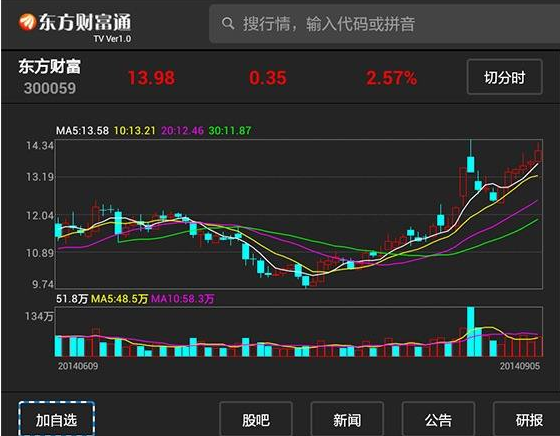Click the 东方财富通 app title text
The image size is (560, 436).
[85, 22]
